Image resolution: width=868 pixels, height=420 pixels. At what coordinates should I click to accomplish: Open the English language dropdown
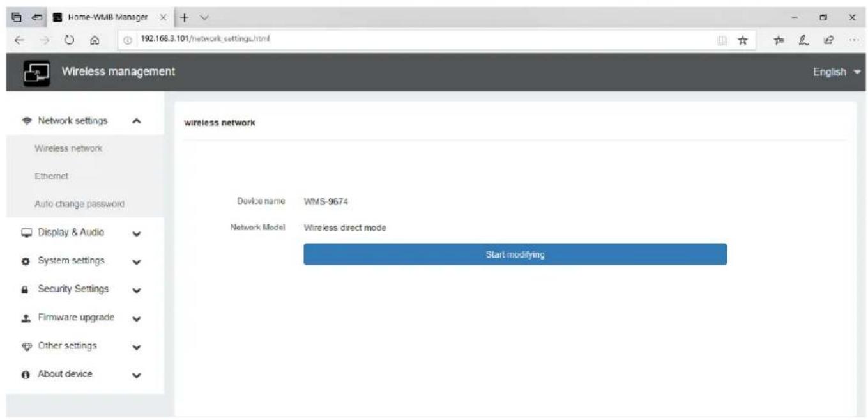click(837, 72)
